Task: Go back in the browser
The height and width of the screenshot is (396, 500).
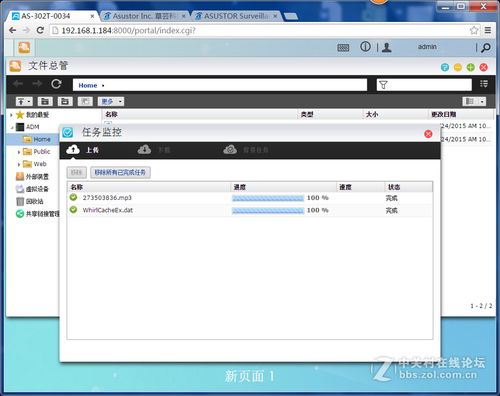Action: click(x=12, y=30)
